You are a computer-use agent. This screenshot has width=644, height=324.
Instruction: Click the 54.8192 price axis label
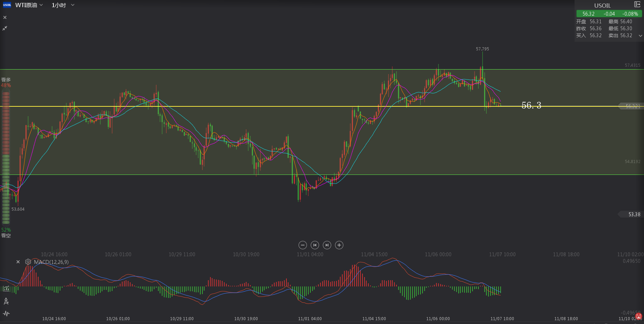pyautogui.click(x=633, y=162)
